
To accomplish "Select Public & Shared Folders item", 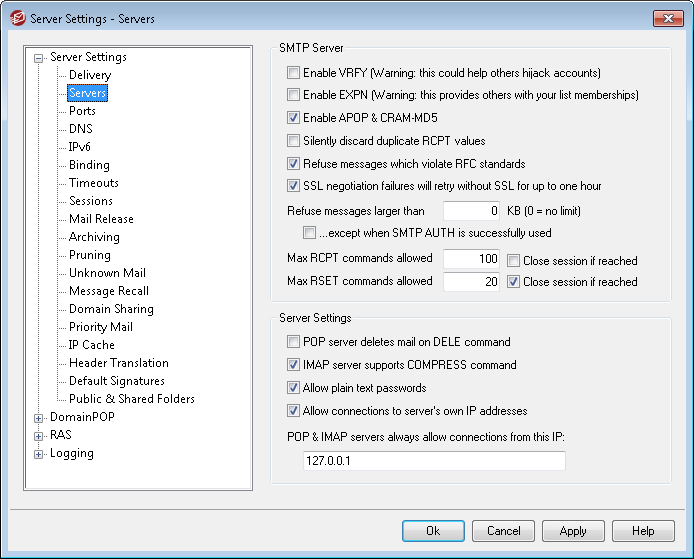I will [x=132, y=399].
